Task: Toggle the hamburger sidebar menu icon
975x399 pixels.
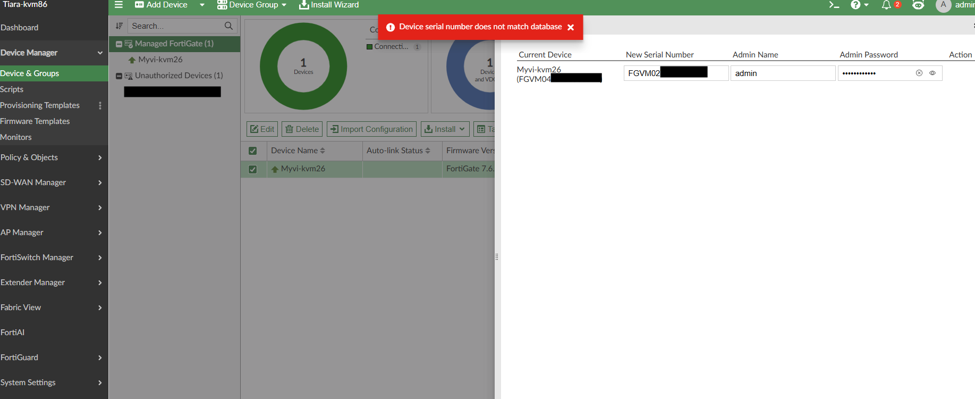Action: 119,5
